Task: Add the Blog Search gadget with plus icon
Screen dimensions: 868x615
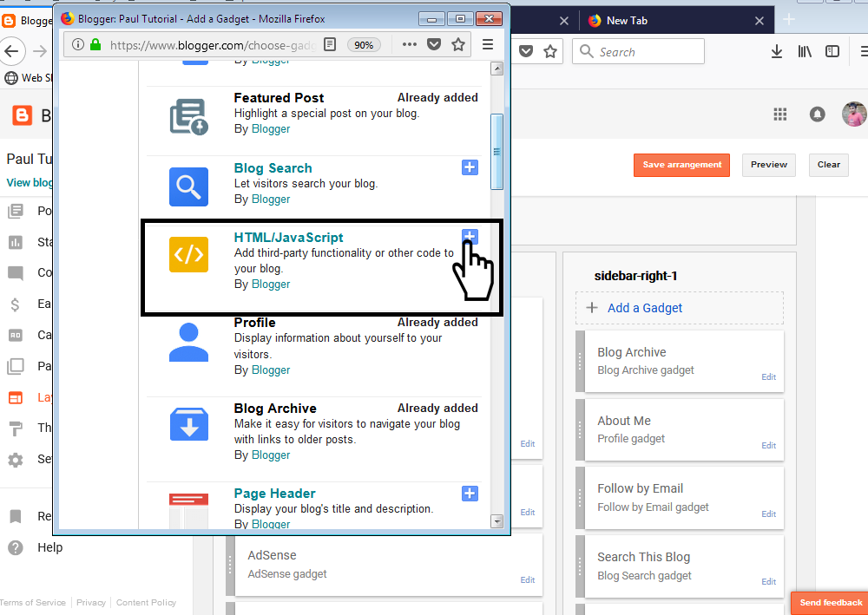Action: click(x=470, y=167)
